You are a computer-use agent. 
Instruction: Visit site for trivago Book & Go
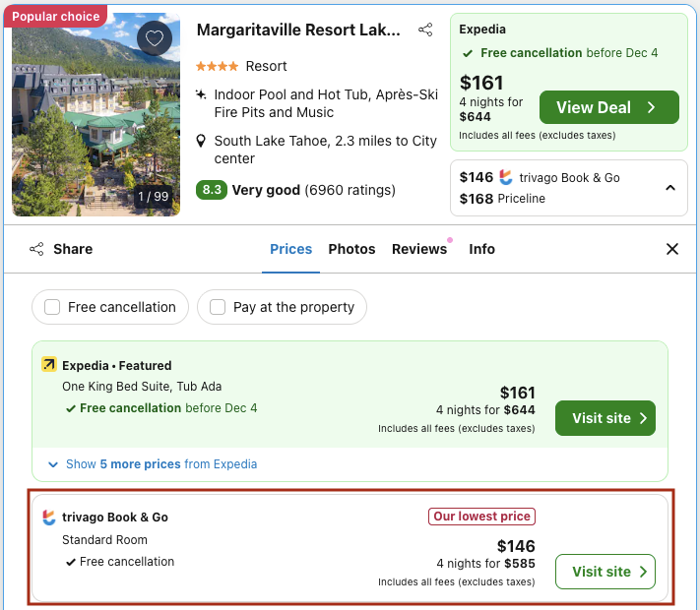[x=605, y=572]
